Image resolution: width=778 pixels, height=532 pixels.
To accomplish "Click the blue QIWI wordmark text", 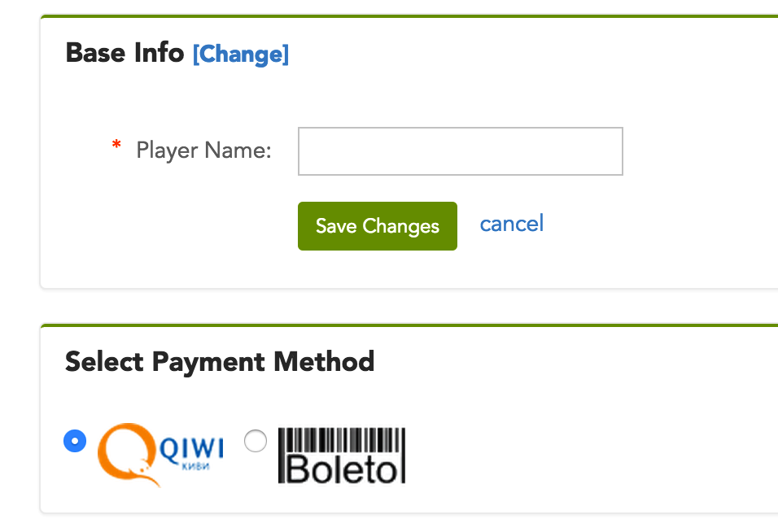I will 191,448.
